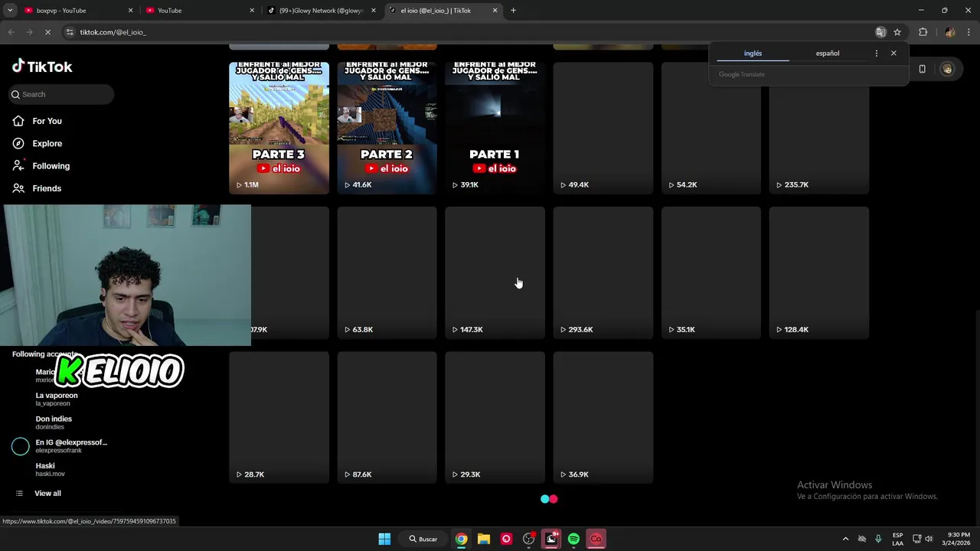Open a new browser tab
The height and width of the screenshot is (551, 980).
pyautogui.click(x=513, y=11)
